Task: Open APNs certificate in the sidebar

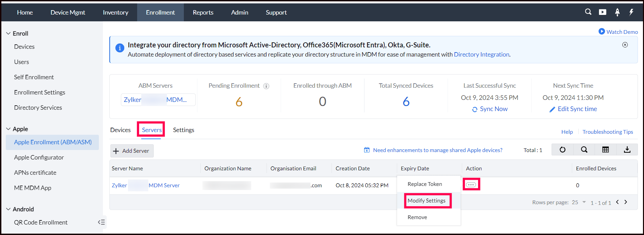Action: (35, 173)
